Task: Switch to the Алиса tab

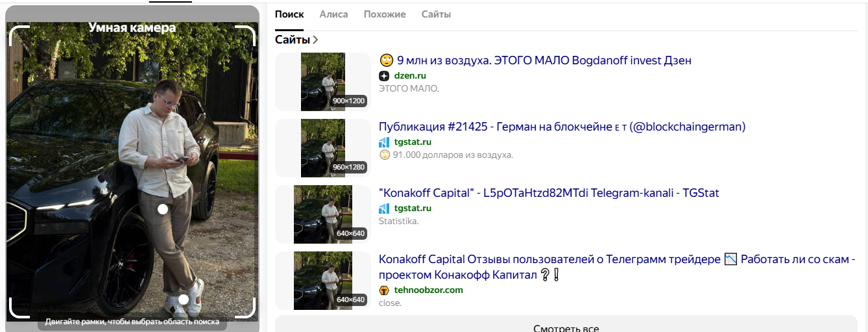Action: (x=333, y=14)
